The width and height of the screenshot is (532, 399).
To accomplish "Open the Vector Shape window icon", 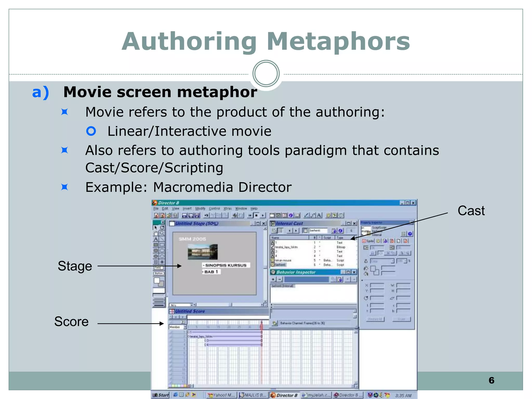I will (313, 215).
